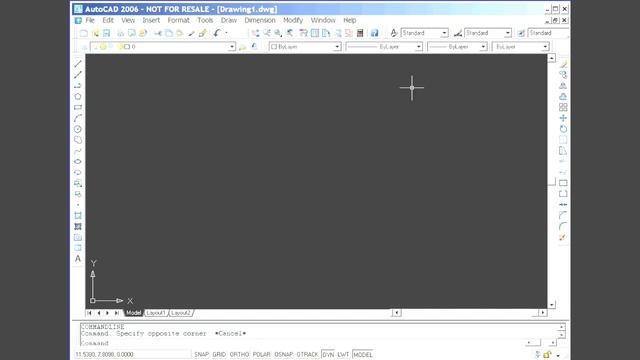Select the Erase tool in Modify toolbar
Viewport: 640px width, 360px height.
click(x=563, y=64)
